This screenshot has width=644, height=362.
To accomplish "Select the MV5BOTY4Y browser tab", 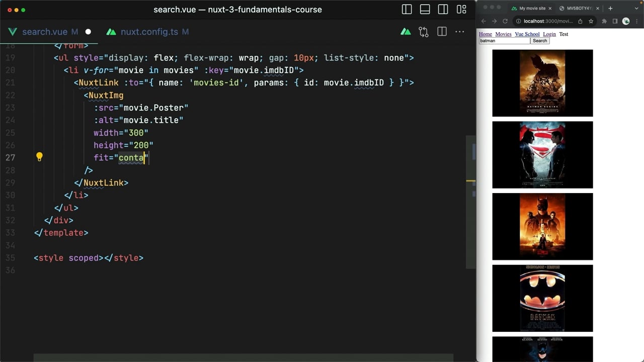I will click(x=579, y=8).
